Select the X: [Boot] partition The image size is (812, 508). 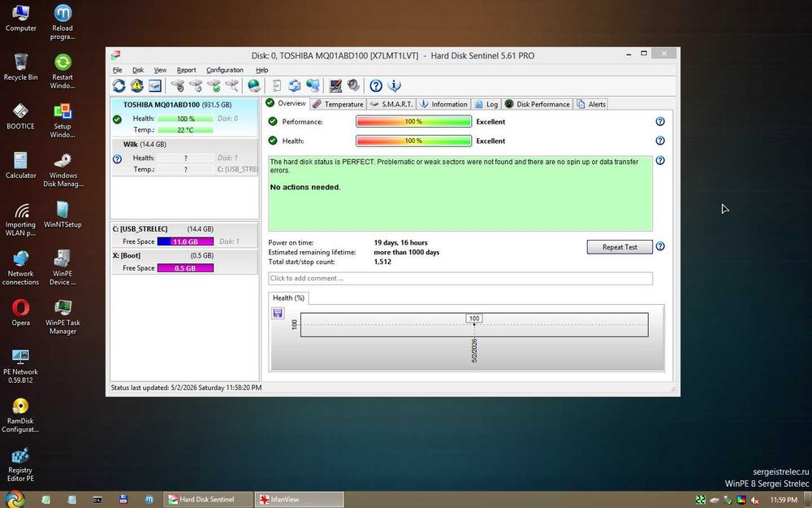(185, 263)
